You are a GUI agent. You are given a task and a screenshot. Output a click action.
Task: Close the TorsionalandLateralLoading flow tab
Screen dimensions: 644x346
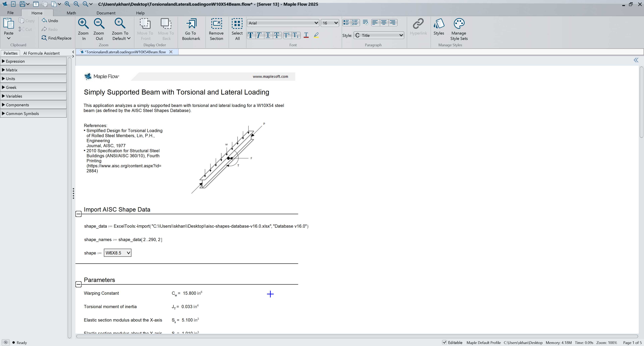pos(171,52)
